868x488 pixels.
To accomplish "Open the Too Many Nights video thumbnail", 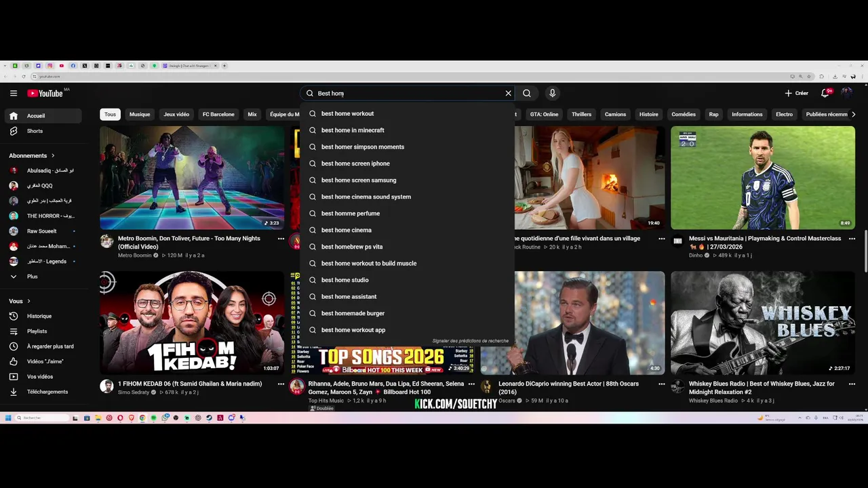I will [x=192, y=178].
